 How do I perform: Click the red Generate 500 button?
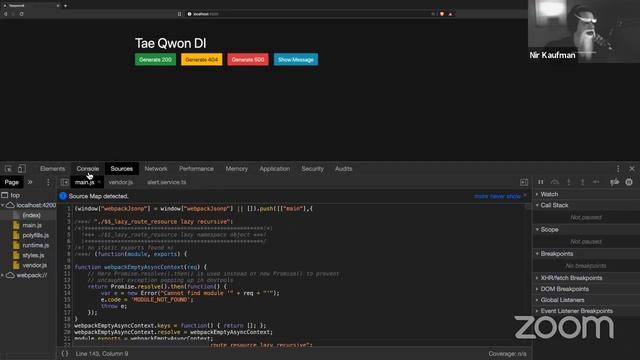tap(248, 60)
